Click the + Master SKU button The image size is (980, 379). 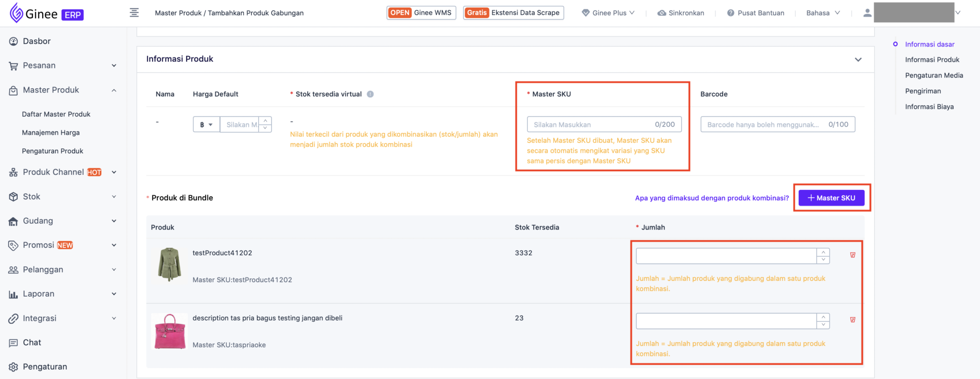tap(831, 198)
